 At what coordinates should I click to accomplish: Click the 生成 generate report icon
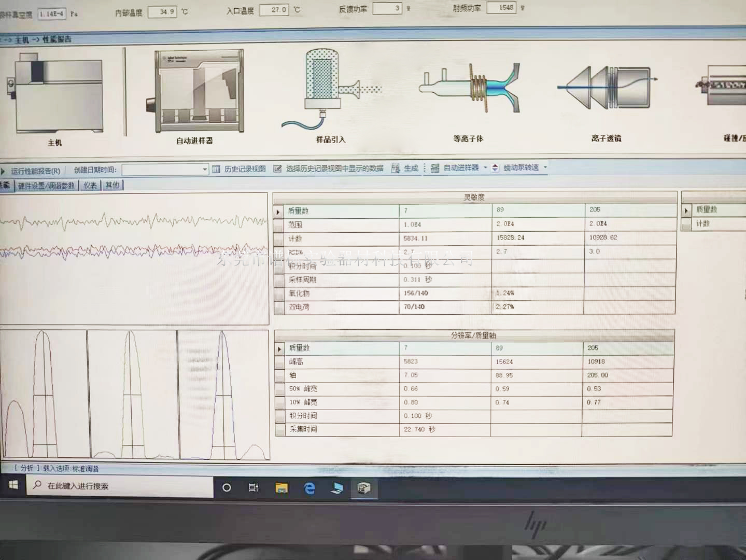pos(396,169)
